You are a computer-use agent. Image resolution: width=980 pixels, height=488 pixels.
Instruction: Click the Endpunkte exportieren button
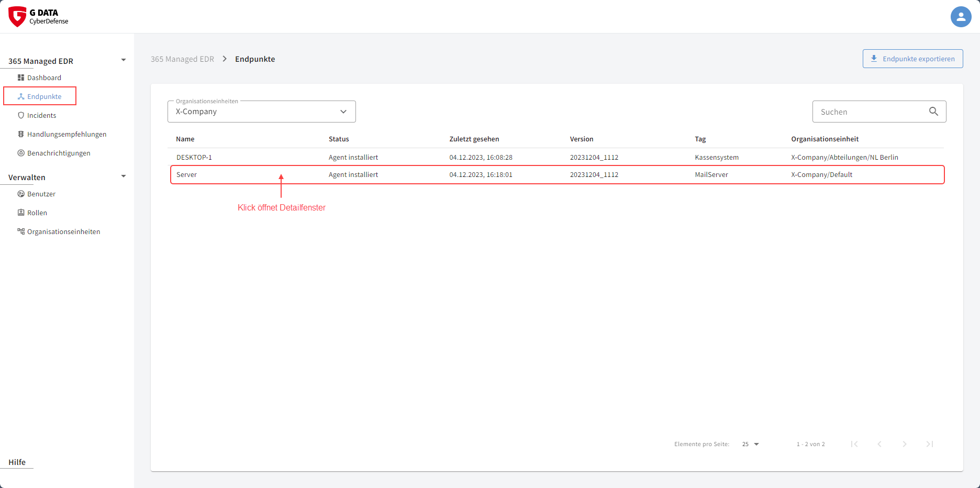(x=912, y=59)
